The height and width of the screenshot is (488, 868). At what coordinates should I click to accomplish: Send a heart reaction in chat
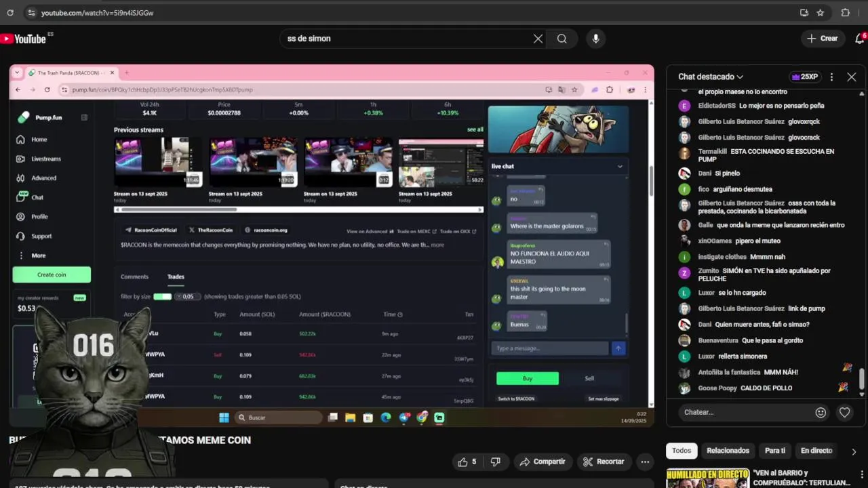tap(844, 412)
